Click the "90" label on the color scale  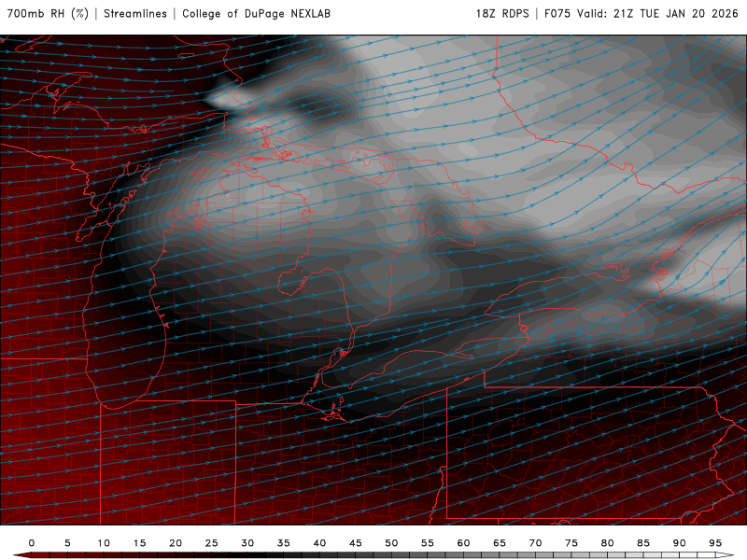point(680,543)
